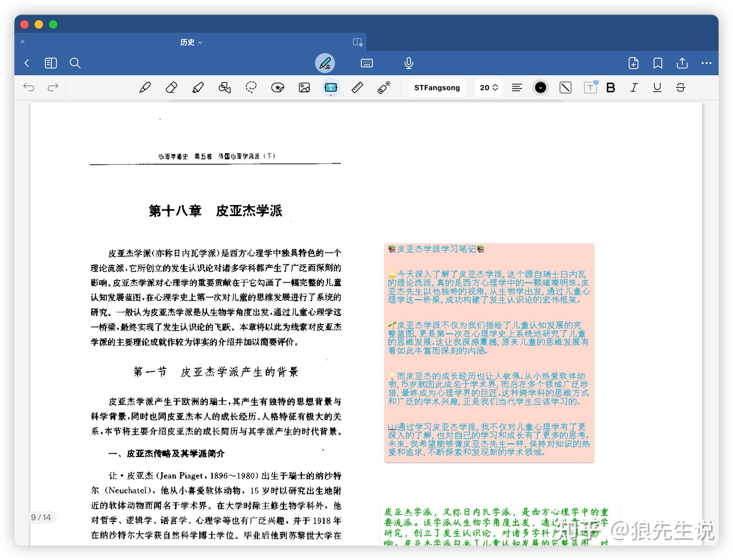Click subsection 一、皮亚杰传略及其学派简介
This screenshot has height=560, width=733.
(167, 454)
